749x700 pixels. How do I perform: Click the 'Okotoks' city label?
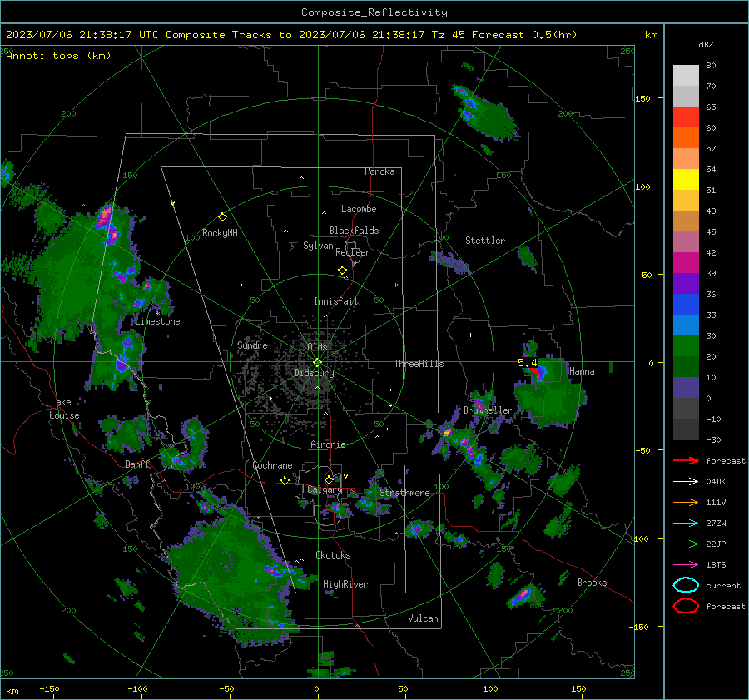(x=333, y=555)
